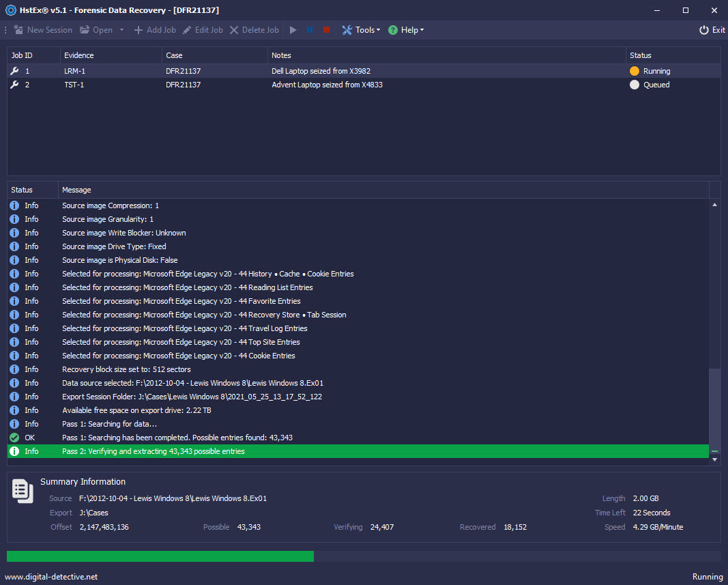
Task: Select evidence LRM-1
Action: click(x=75, y=71)
